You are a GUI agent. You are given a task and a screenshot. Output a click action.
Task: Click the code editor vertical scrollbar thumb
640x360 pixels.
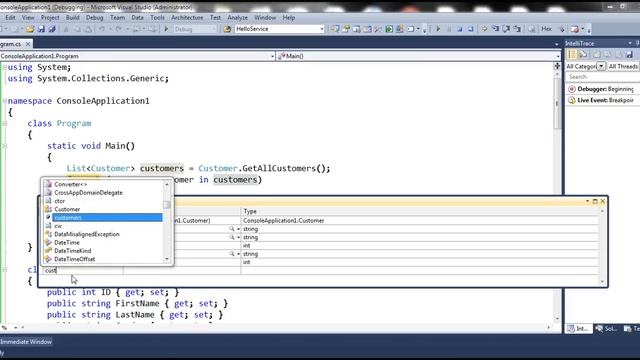coord(557,103)
